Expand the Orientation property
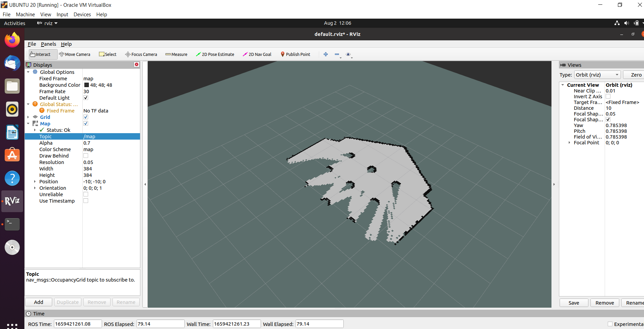Image resolution: width=644 pixels, height=329 pixels. (35, 188)
